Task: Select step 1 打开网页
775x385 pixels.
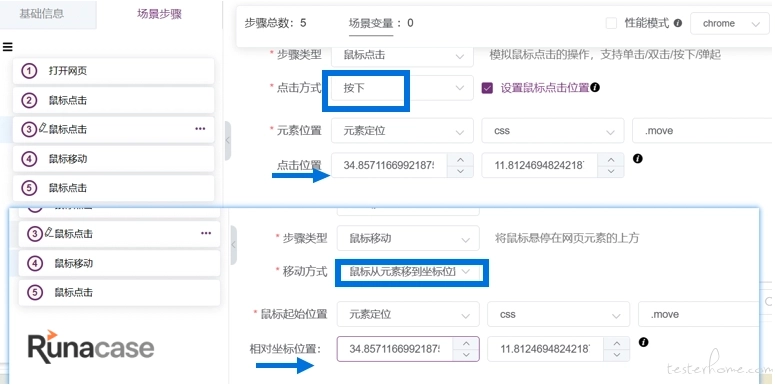Action: pos(113,71)
